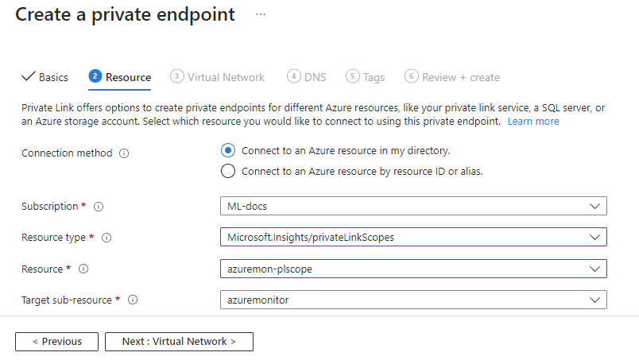Screen dimensions: 639x364
Task: Expand the Subscription dropdown showing ML-docs
Action: click(x=412, y=207)
